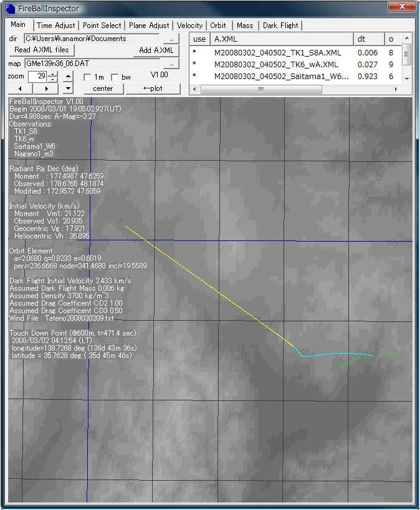Open the dir folder browse button
The width and height of the screenshot is (420, 510).
(x=170, y=39)
